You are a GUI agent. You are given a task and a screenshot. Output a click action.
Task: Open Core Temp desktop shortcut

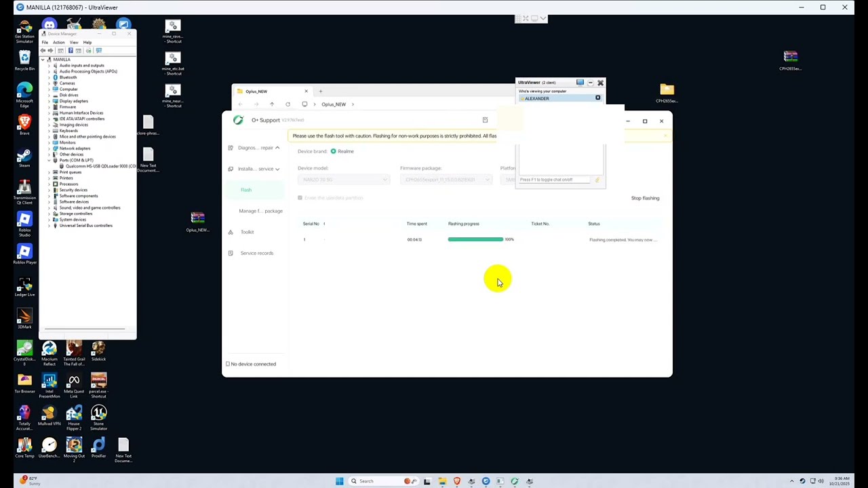pyautogui.click(x=24, y=448)
